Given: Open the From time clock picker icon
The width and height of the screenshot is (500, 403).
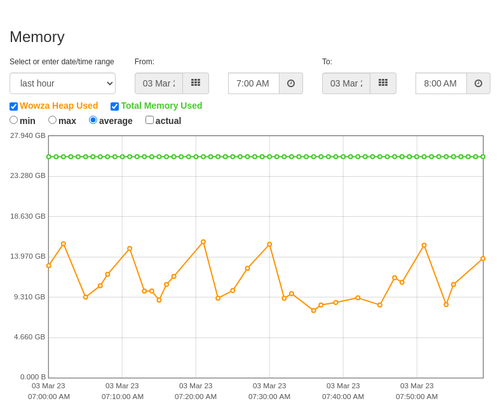Looking at the screenshot, I should pyautogui.click(x=291, y=83).
